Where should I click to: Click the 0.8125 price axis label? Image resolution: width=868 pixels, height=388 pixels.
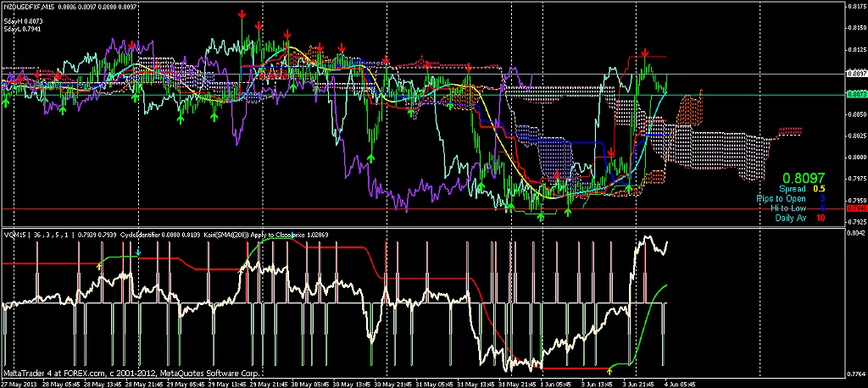tap(856, 50)
